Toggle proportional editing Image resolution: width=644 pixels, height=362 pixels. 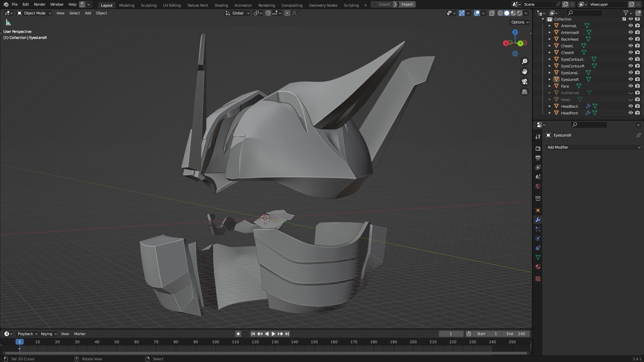(287, 13)
